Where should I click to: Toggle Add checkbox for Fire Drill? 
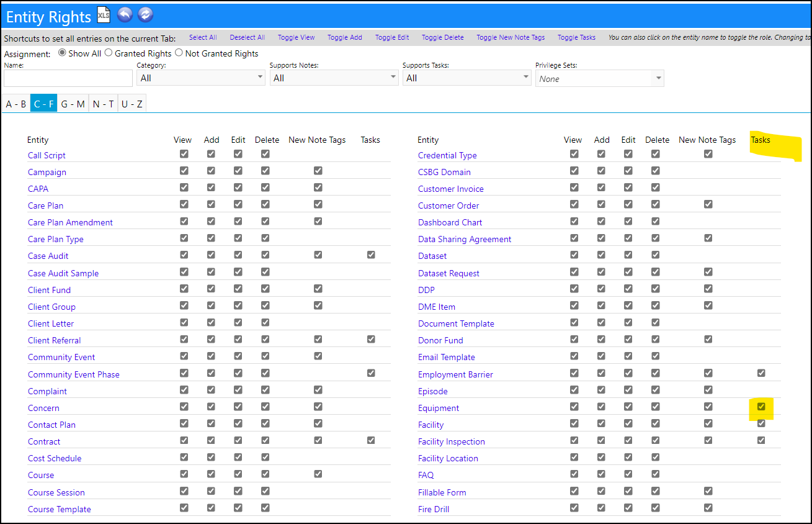tap(601, 508)
